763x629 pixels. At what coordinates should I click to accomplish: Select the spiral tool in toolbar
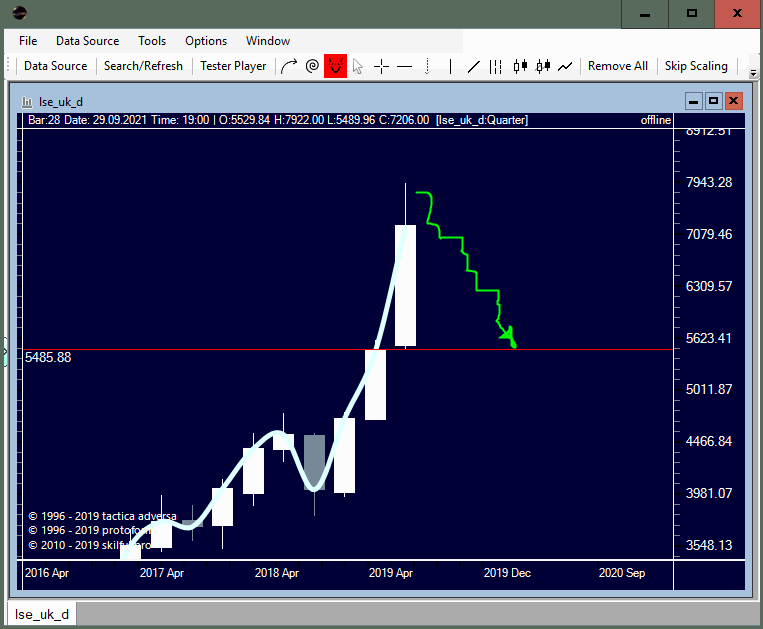pos(312,66)
